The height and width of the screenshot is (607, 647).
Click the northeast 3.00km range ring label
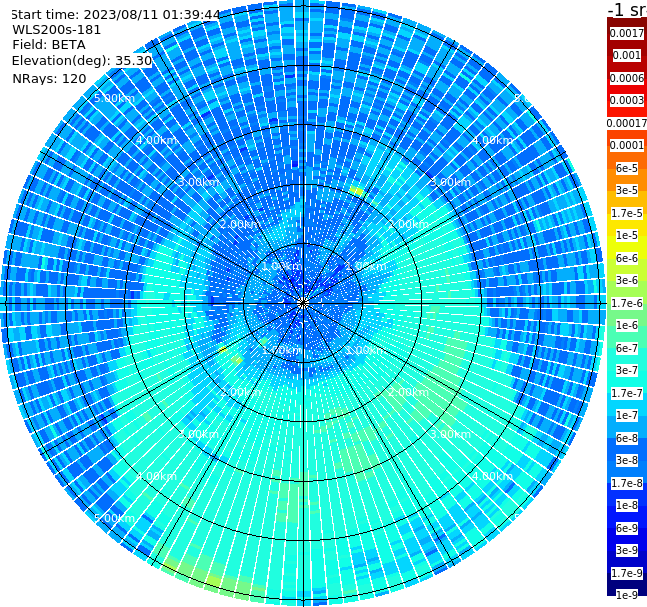tap(451, 182)
